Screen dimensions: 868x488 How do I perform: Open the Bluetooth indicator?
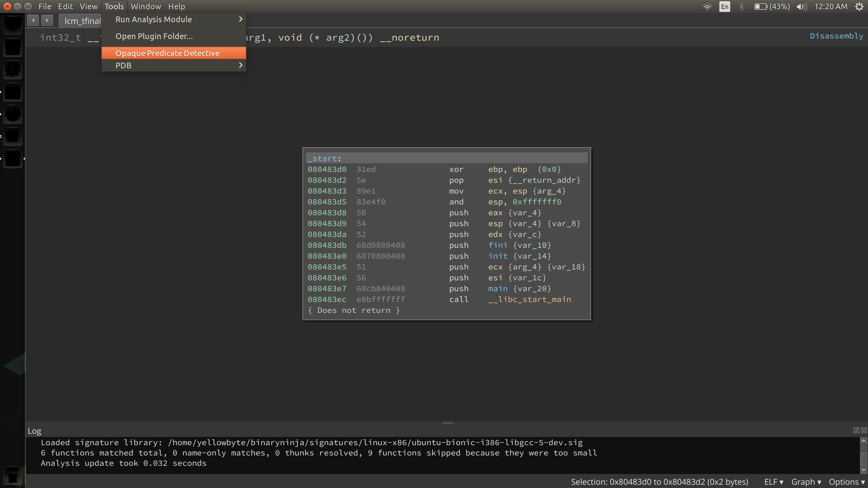point(741,7)
